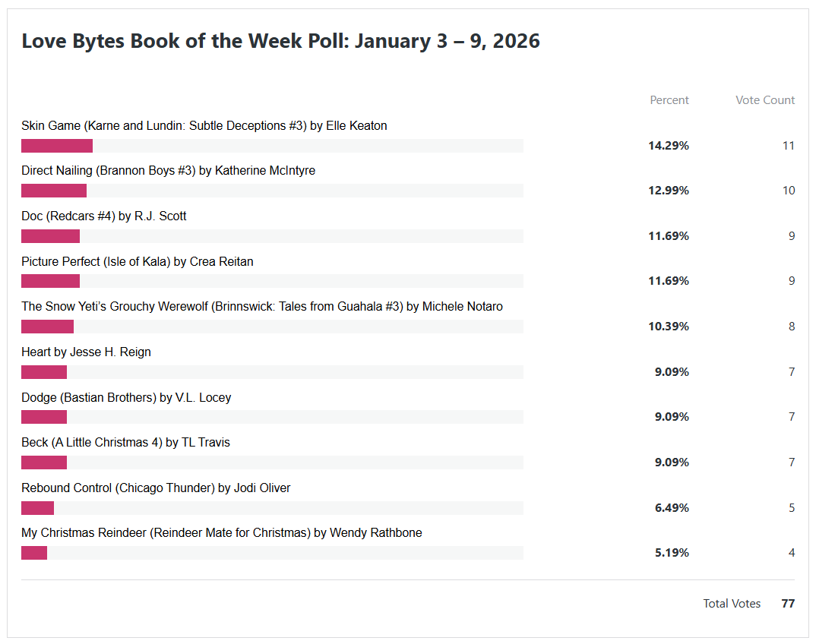Select the Skin Game by Elle Keaton entry
The height and width of the screenshot is (644, 816).
[x=204, y=126]
